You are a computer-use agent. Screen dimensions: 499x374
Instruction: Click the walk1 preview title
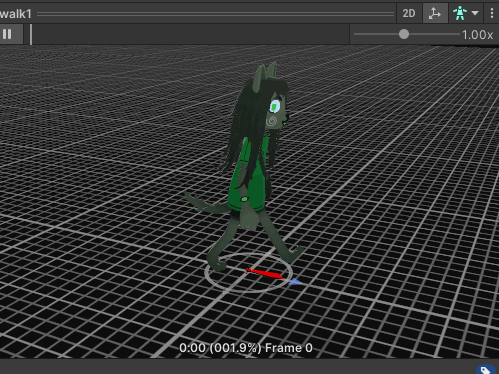16,14
